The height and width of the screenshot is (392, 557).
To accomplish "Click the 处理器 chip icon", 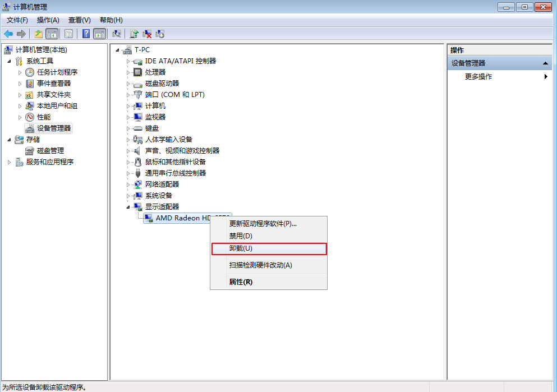I will tap(137, 72).
